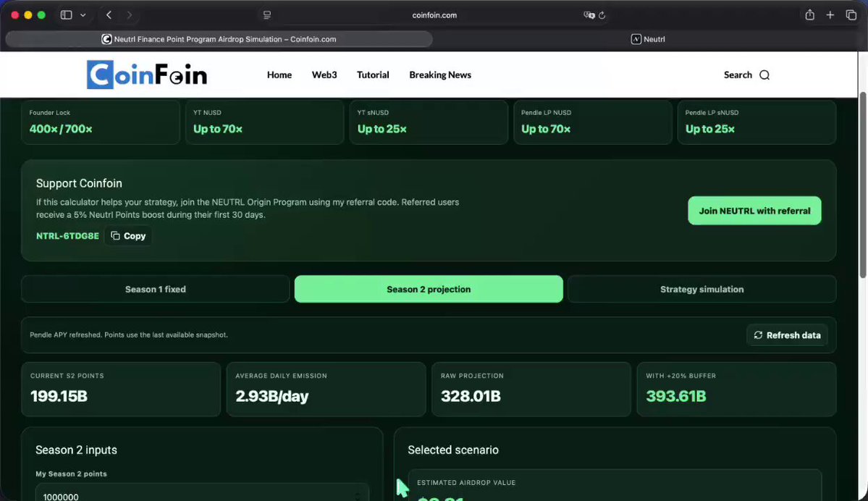This screenshot has width=868, height=501.
Task: Click the Refresh data button
Action: click(x=787, y=335)
